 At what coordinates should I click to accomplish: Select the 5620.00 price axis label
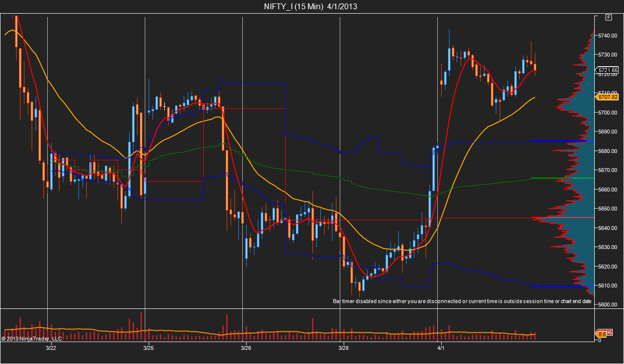point(608,267)
